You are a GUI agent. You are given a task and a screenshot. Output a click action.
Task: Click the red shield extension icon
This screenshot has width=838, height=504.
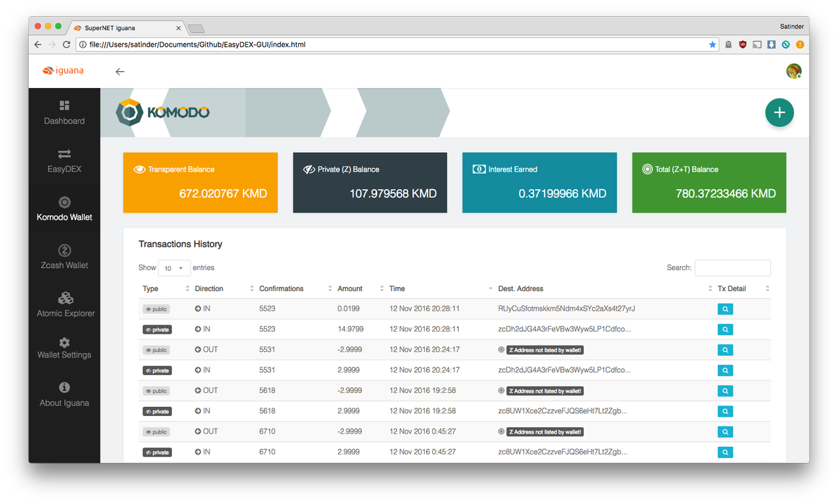pos(743,45)
